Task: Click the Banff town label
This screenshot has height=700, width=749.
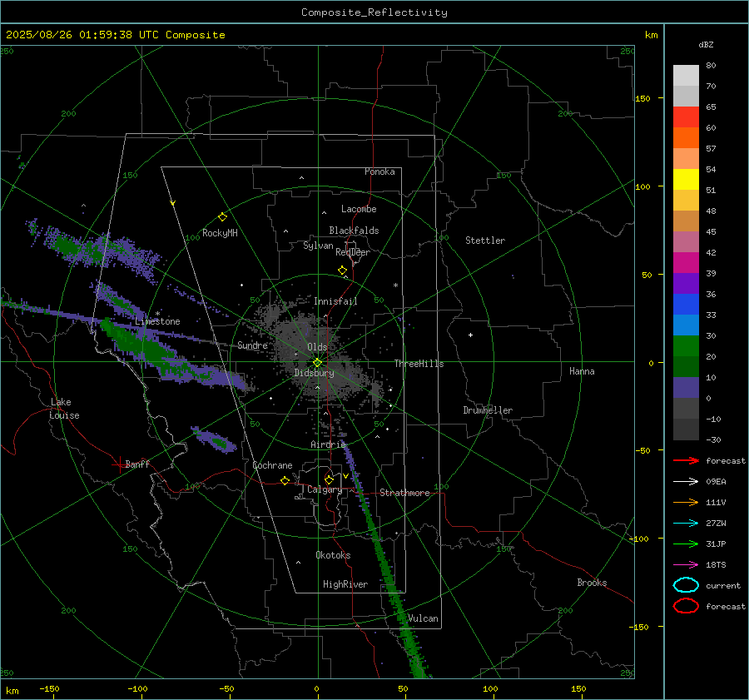Action: click(x=137, y=464)
